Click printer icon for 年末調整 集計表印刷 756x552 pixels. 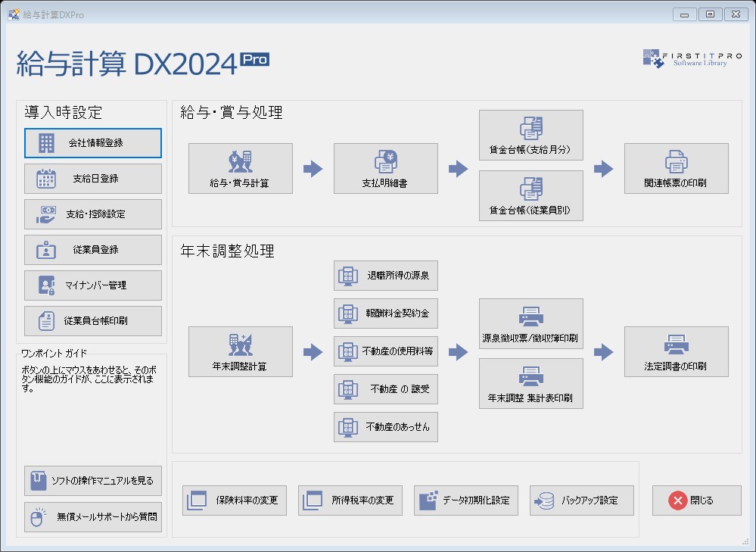tap(530, 376)
